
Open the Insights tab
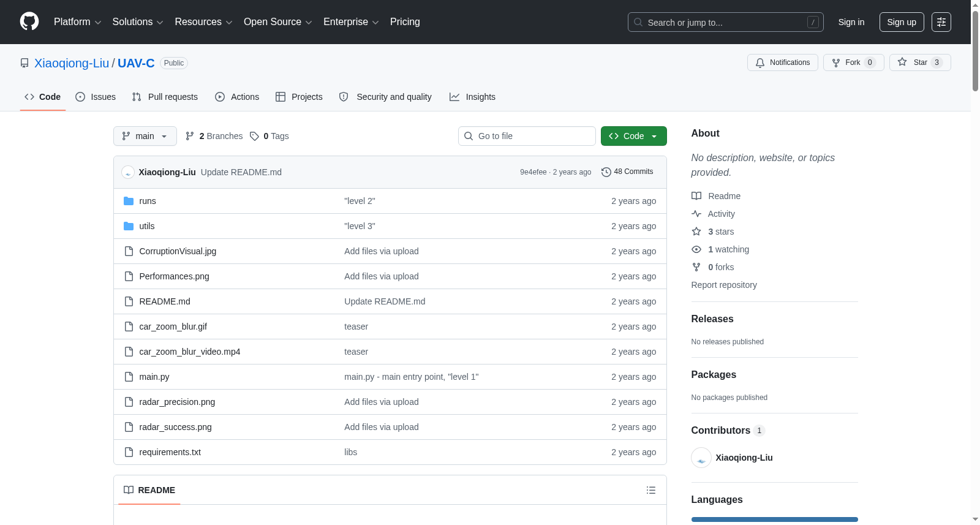472,97
